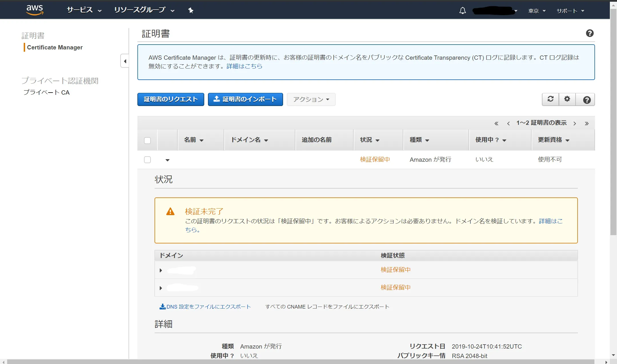Open 詳細はこちら link in CT log notice
Viewport: 617px width, 364px height.
click(x=245, y=66)
